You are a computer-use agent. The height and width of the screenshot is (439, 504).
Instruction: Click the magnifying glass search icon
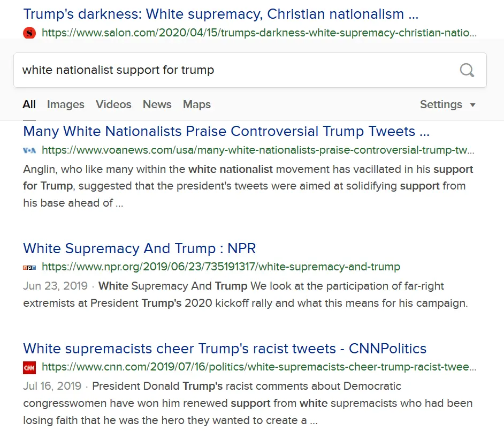467,70
